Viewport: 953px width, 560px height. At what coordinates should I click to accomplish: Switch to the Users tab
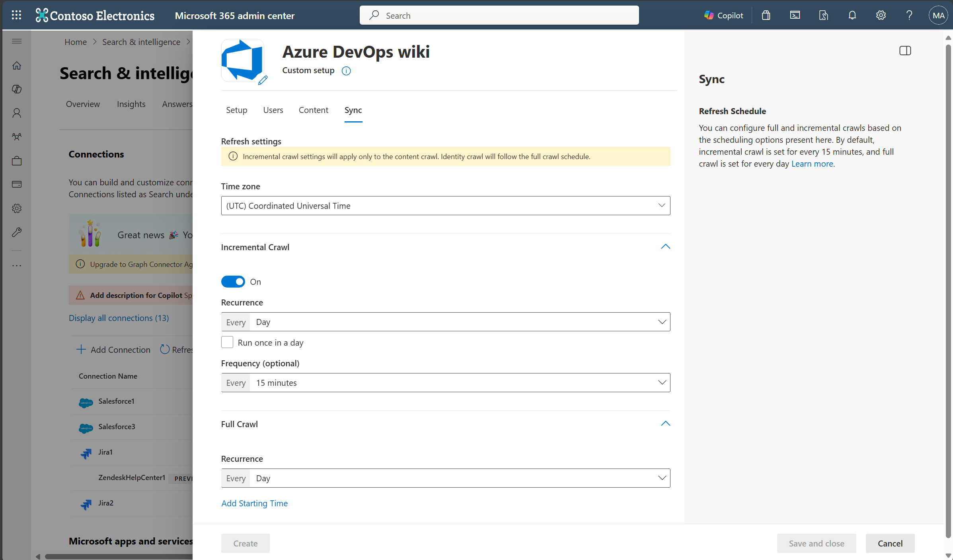point(273,110)
